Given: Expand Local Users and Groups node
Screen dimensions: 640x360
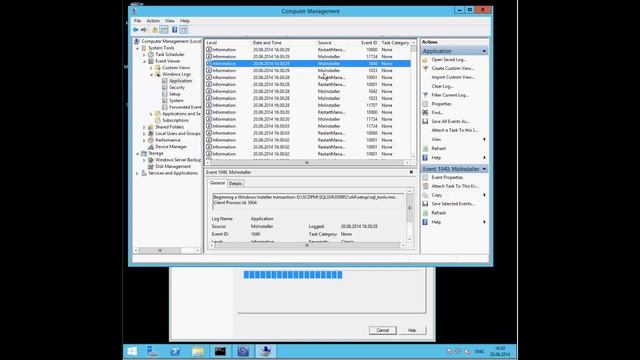Looking at the screenshot, I should point(144,133).
